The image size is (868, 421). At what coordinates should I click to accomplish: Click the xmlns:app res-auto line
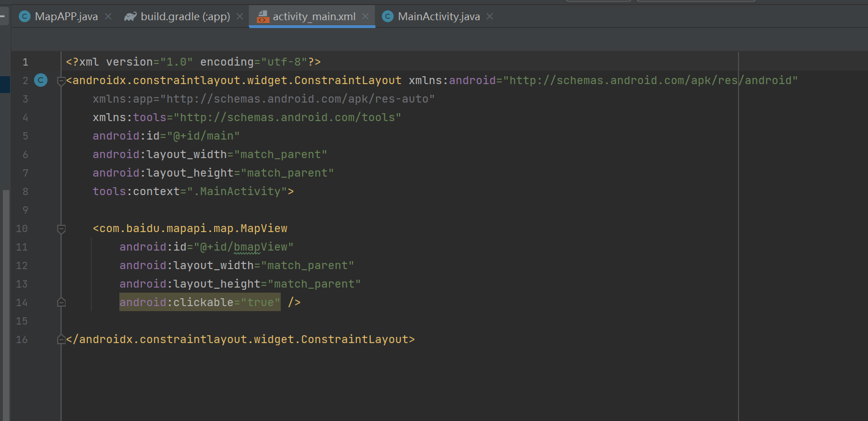click(264, 99)
